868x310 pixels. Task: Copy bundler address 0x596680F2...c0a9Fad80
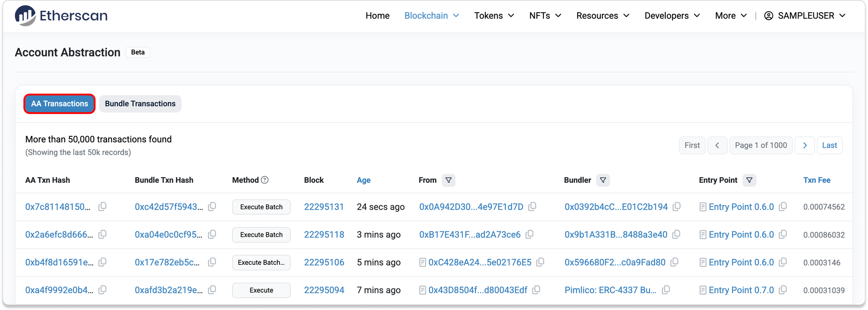674,262
